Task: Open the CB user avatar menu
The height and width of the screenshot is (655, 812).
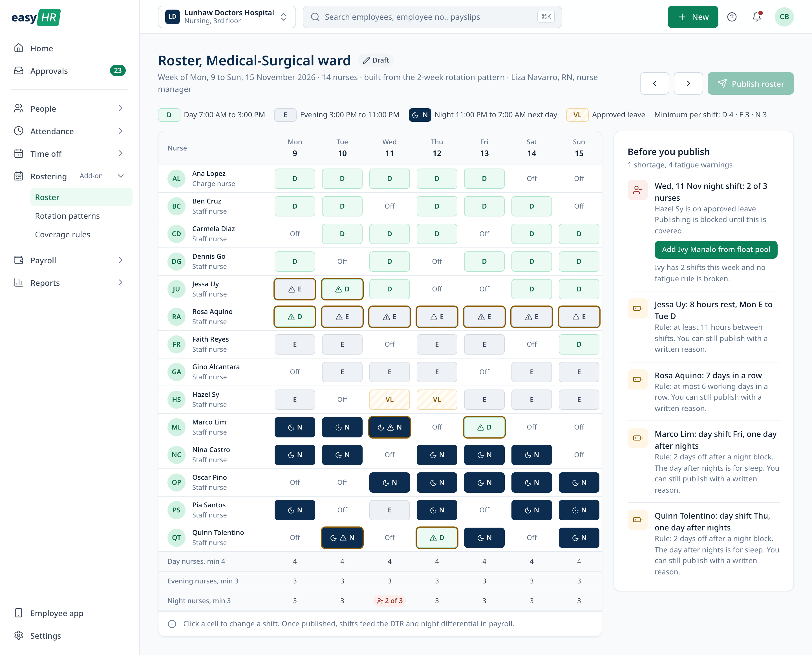Action: 784,17
